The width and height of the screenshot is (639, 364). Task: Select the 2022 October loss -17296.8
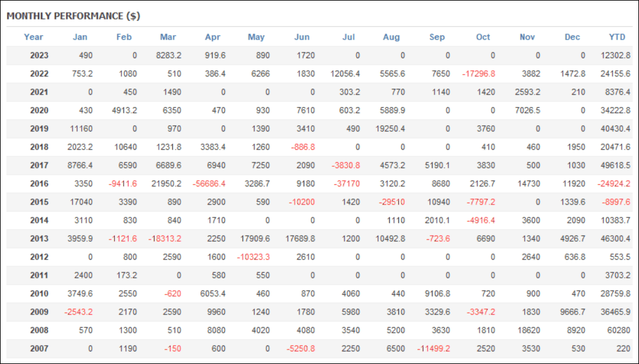tap(479, 74)
